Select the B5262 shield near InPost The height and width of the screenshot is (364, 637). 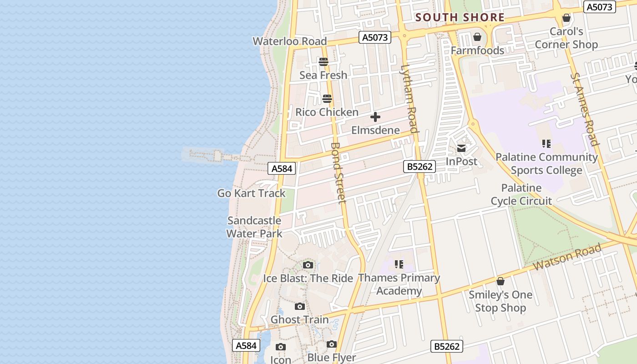[x=420, y=167]
